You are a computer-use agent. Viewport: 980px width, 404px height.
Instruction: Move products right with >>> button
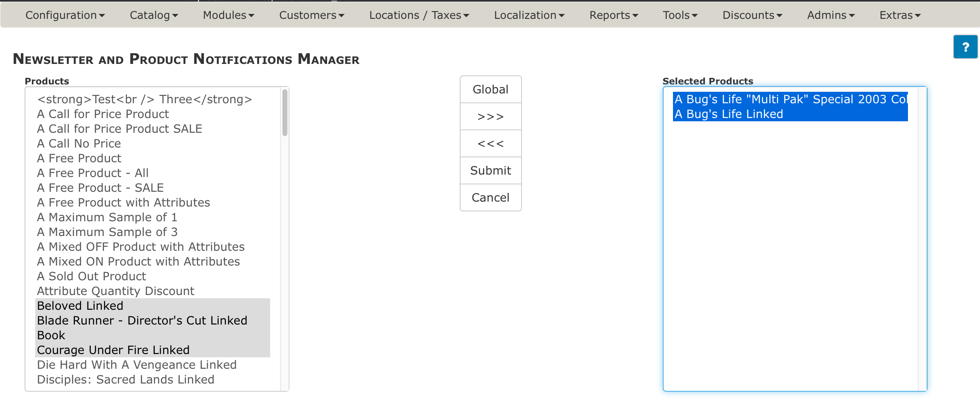[490, 116]
